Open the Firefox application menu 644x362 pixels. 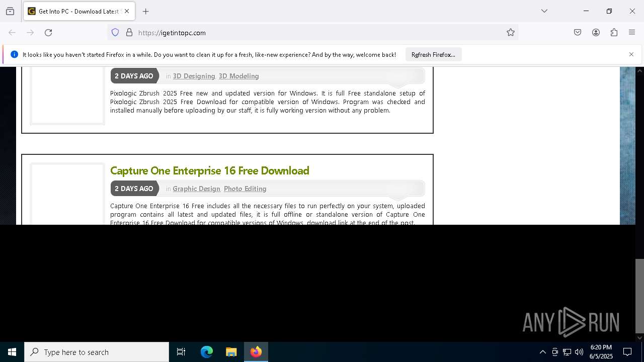[632, 33]
